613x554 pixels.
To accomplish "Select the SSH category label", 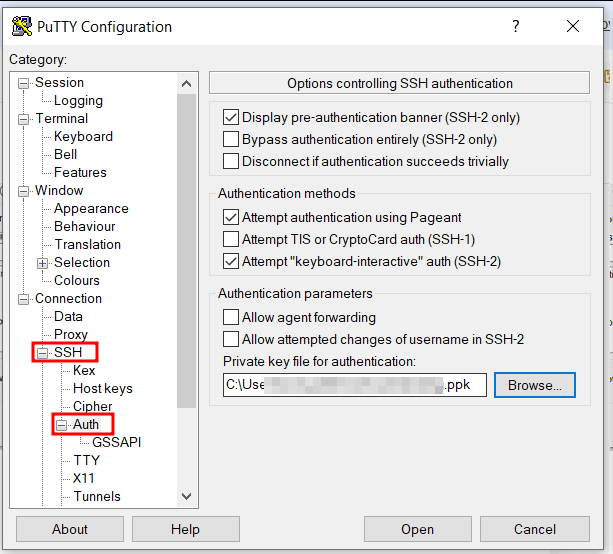I will pyautogui.click(x=68, y=352).
